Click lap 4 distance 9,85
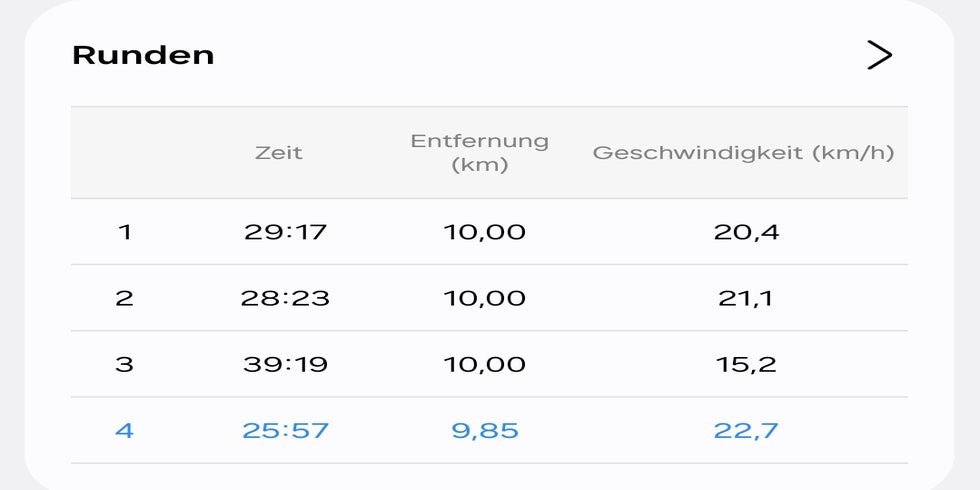Viewport: 980px width, 490px height. pyautogui.click(x=485, y=431)
